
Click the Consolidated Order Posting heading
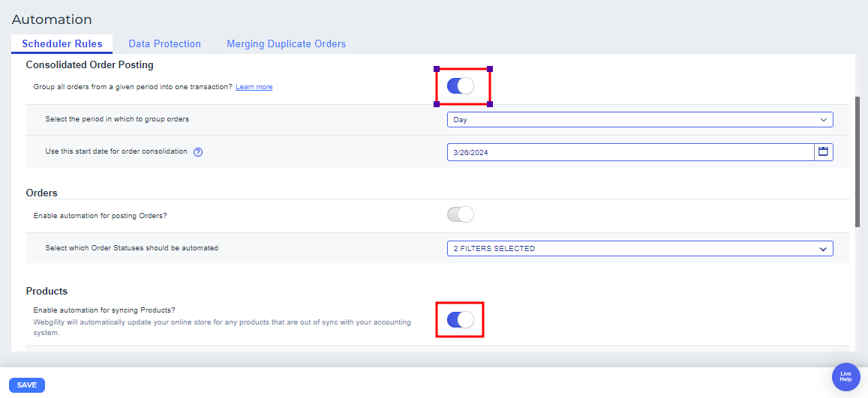tap(89, 65)
